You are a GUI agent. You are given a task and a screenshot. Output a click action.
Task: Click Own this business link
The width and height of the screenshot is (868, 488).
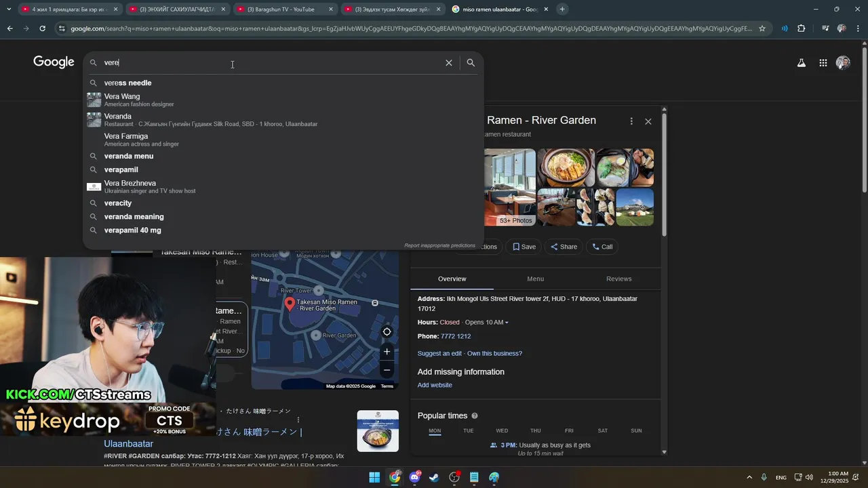(494, 353)
